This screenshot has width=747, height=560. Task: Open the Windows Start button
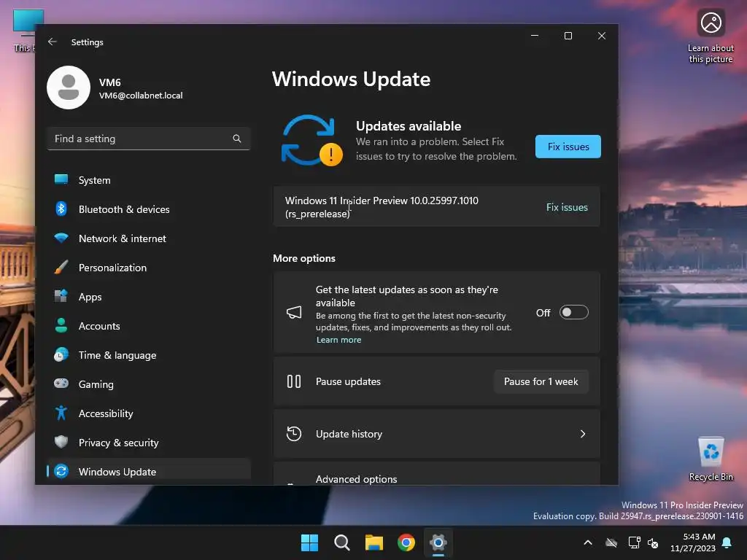pyautogui.click(x=309, y=542)
